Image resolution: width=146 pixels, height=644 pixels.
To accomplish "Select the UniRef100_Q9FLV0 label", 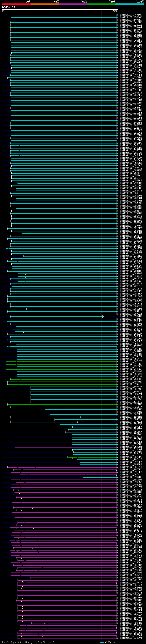I will pyautogui.click(x=131, y=487).
